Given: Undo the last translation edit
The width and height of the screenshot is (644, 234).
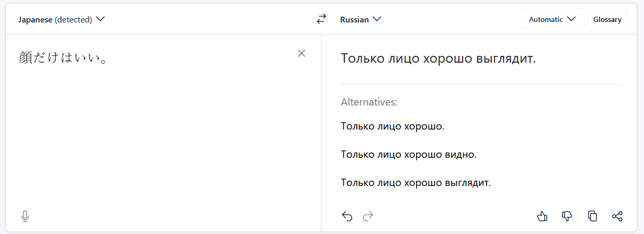Looking at the screenshot, I should (x=347, y=216).
